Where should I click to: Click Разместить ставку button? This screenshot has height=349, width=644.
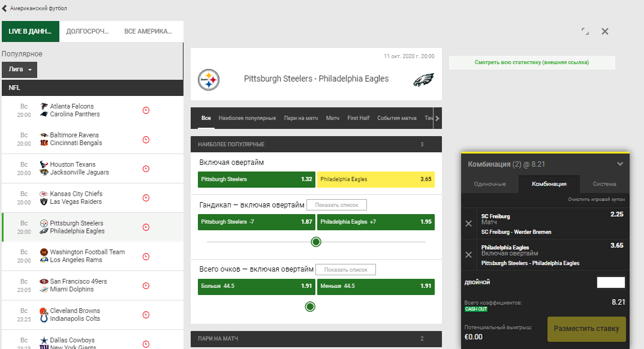point(586,329)
